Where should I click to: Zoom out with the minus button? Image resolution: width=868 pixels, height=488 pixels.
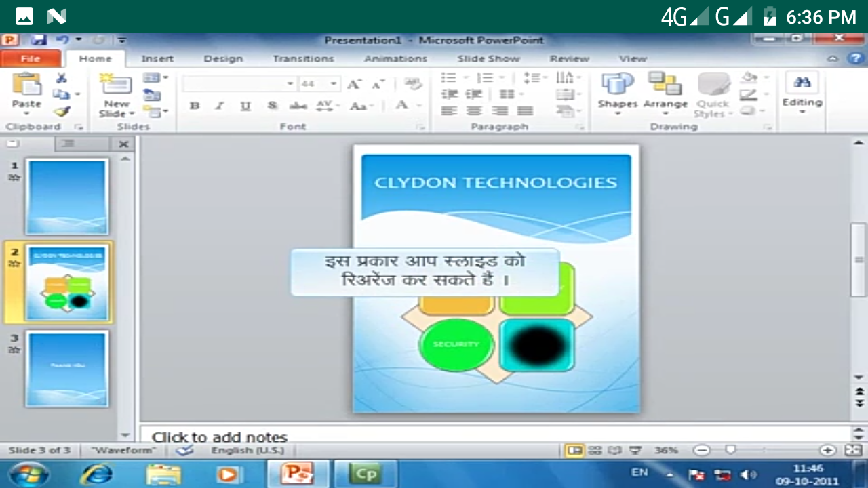pyautogui.click(x=702, y=451)
